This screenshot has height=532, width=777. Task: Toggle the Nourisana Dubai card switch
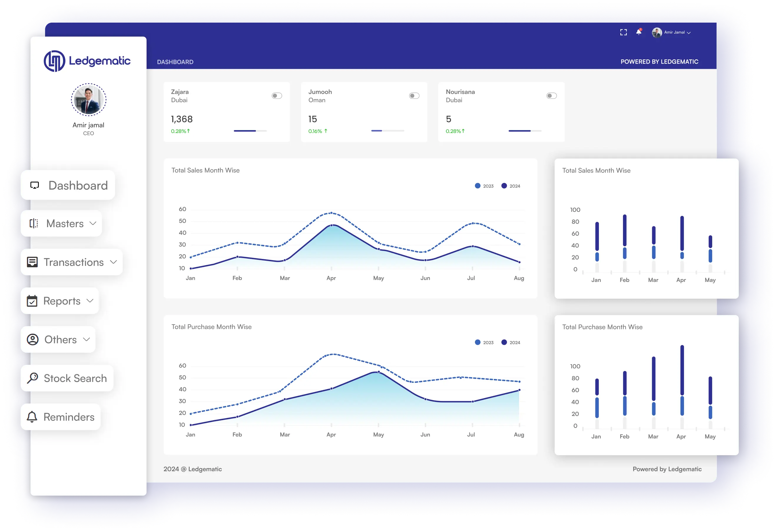[x=552, y=96]
